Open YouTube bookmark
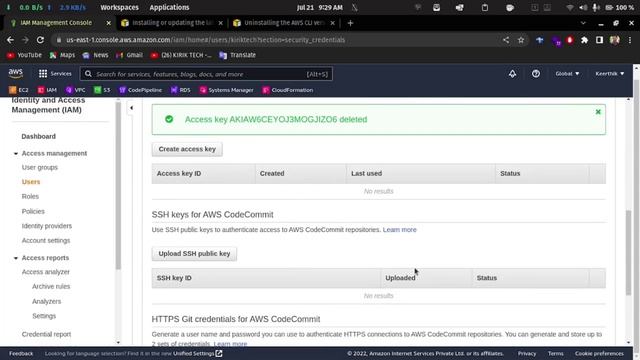This screenshot has width=640, height=360. (24, 55)
